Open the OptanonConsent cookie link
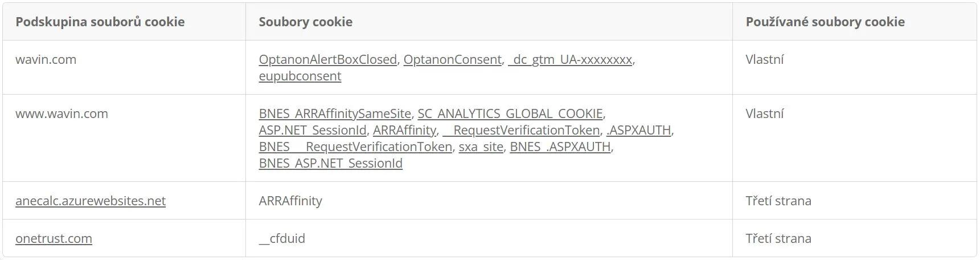Viewport: 980px width, 260px height. click(x=453, y=59)
